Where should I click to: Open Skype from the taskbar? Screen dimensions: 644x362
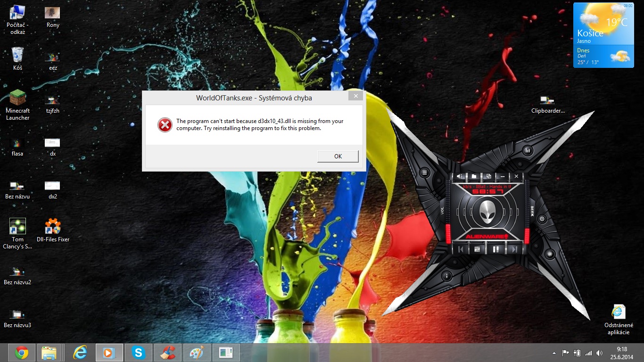139,353
